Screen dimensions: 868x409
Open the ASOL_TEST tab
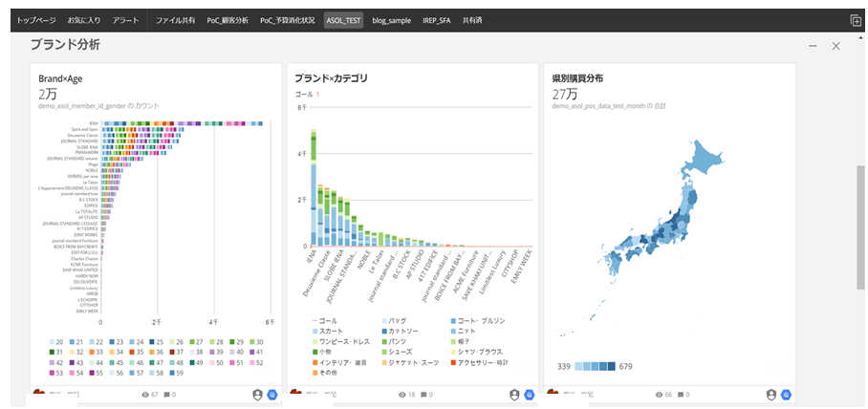[x=343, y=20]
